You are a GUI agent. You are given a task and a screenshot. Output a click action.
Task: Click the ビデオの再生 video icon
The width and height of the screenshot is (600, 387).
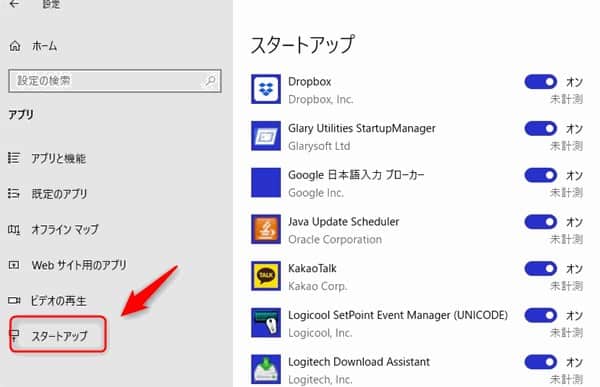[x=14, y=300]
